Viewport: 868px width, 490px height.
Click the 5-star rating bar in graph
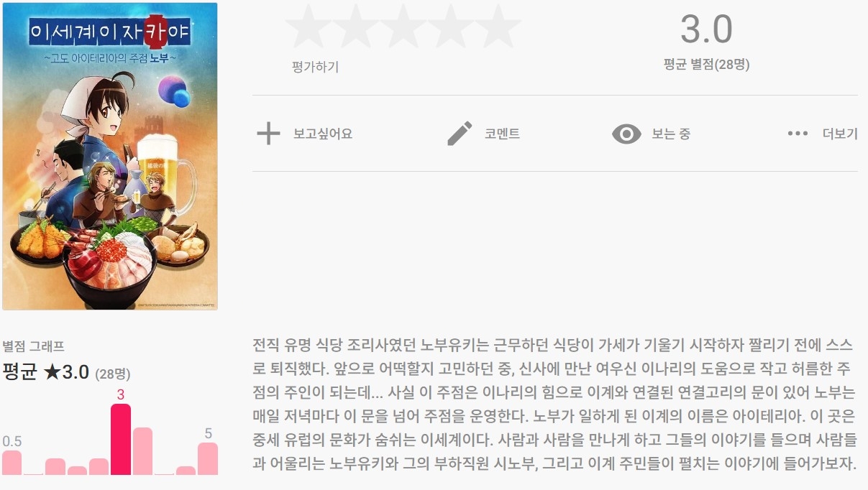coord(208,458)
